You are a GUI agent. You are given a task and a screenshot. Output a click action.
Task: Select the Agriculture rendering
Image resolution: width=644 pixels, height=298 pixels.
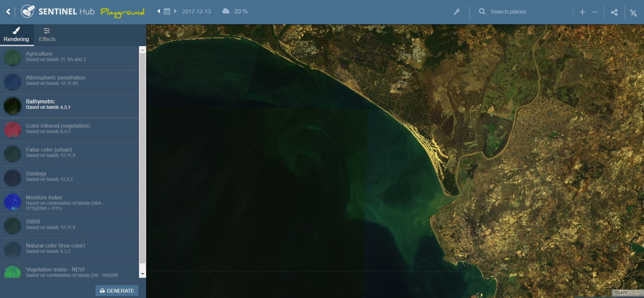pyautogui.click(x=69, y=58)
